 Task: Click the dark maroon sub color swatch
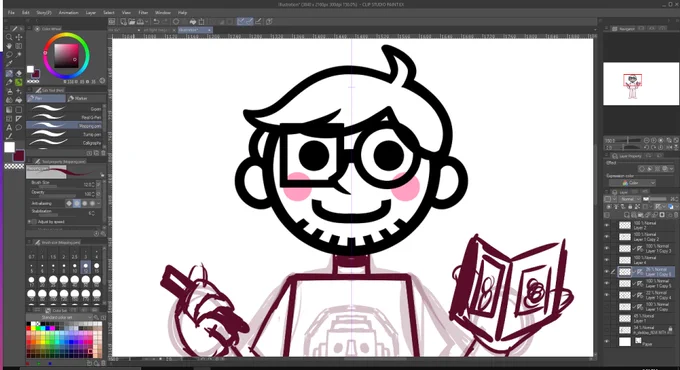[x=19, y=155]
